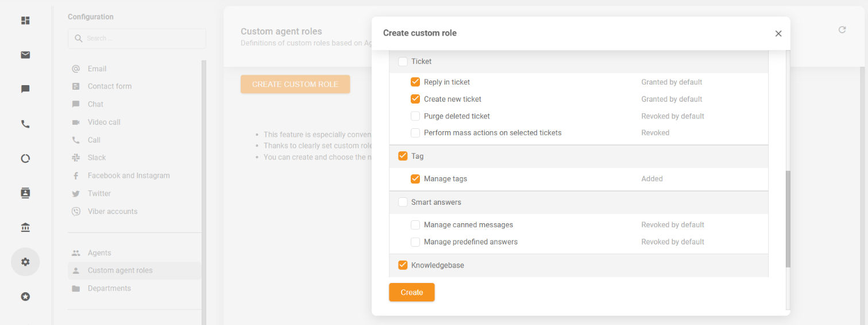This screenshot has height=325, width=868.
Task: Close the Create custom role dialog
Action: (x=778, y=33)
